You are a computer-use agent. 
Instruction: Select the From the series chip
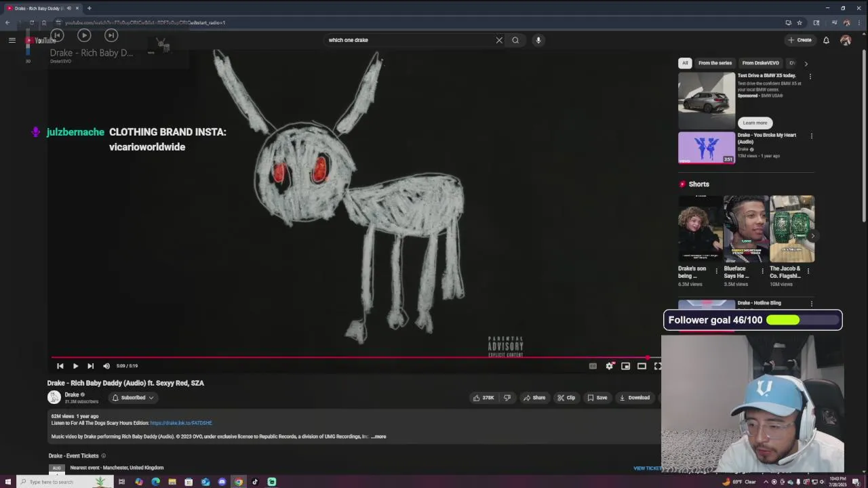pyautogui.click(x=715, y=63)
